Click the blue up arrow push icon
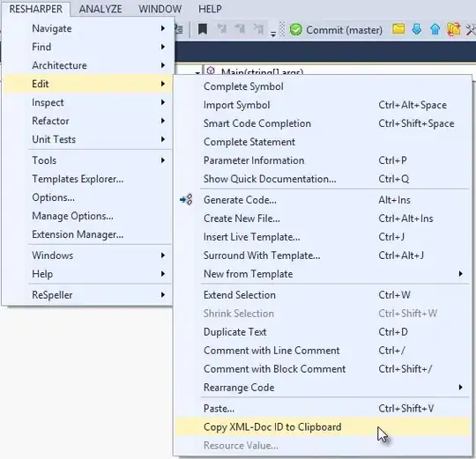This screenshot has height=459, width=476. pos(435,29)
